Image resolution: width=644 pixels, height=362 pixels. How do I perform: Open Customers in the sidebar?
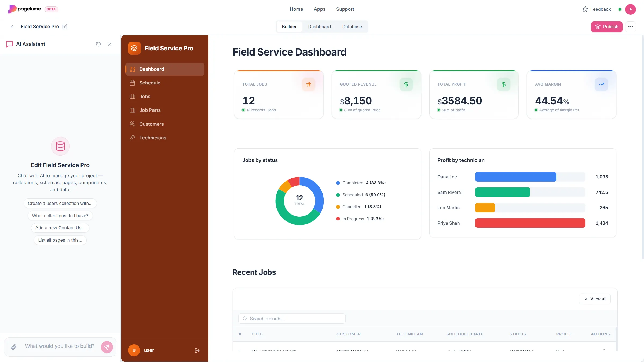pos(165,124)
